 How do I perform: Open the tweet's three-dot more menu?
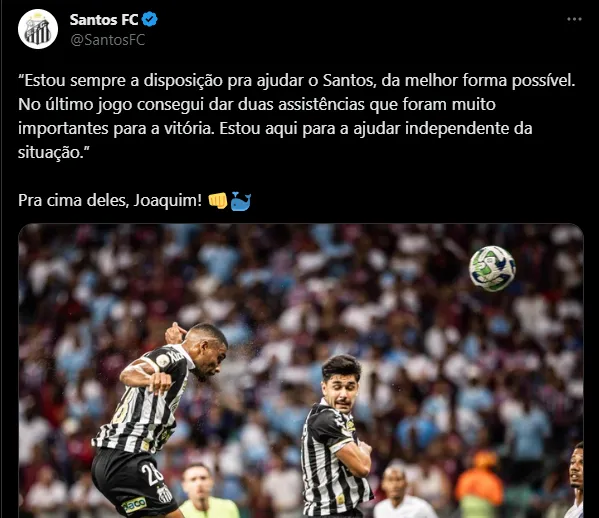tap(574, 19)
